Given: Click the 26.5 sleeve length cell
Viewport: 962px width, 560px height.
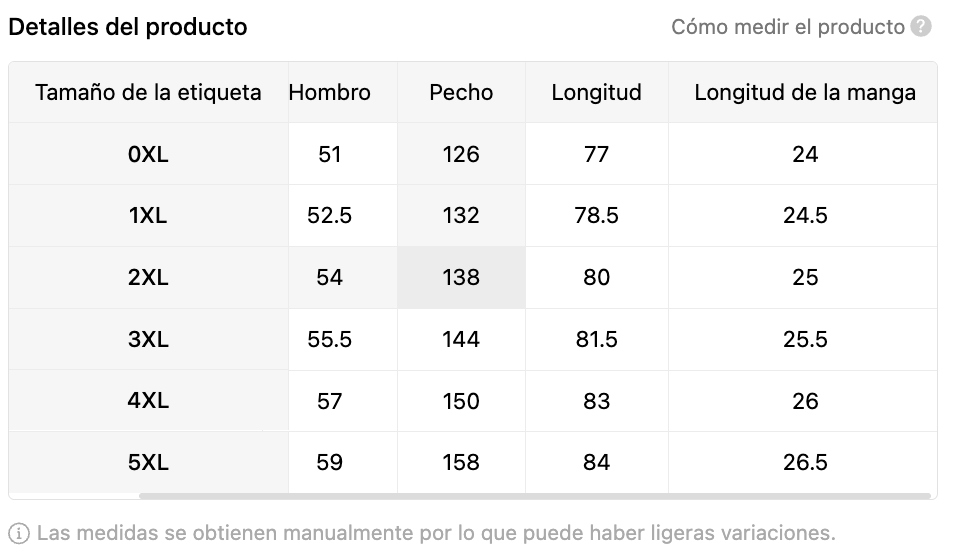Looking at the screenshot, I should coord(805,462).
